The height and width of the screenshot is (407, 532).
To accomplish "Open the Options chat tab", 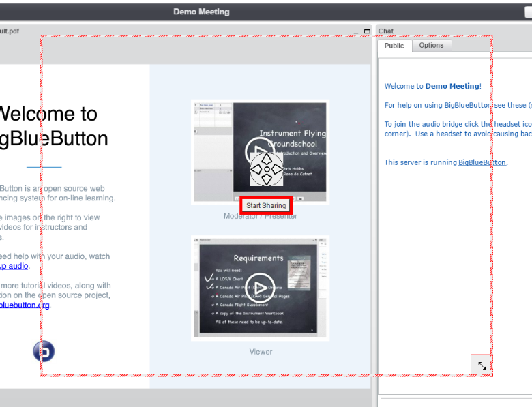I will [x=431, y=46].
